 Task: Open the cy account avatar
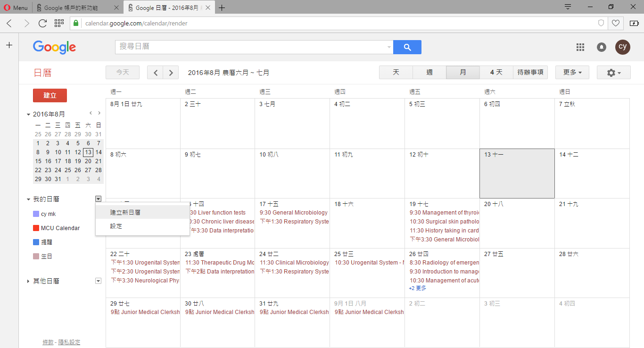pos(622,47)
